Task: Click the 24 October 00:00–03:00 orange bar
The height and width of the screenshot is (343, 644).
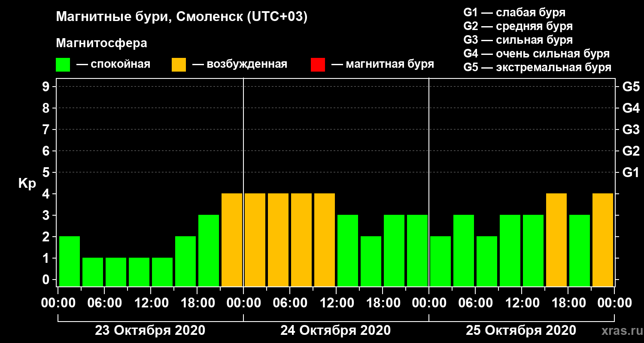Action: pyautogui.click(x=255, y=240)
